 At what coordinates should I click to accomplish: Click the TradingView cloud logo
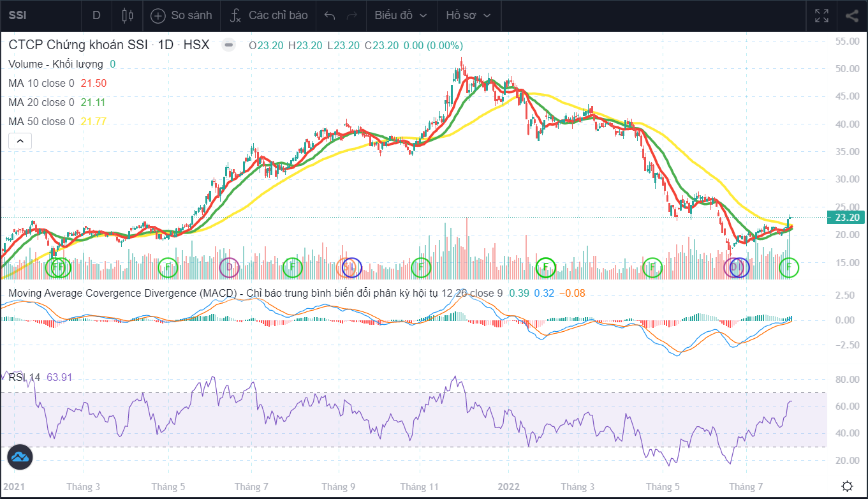pyautogui.click(x=20, y=457)
